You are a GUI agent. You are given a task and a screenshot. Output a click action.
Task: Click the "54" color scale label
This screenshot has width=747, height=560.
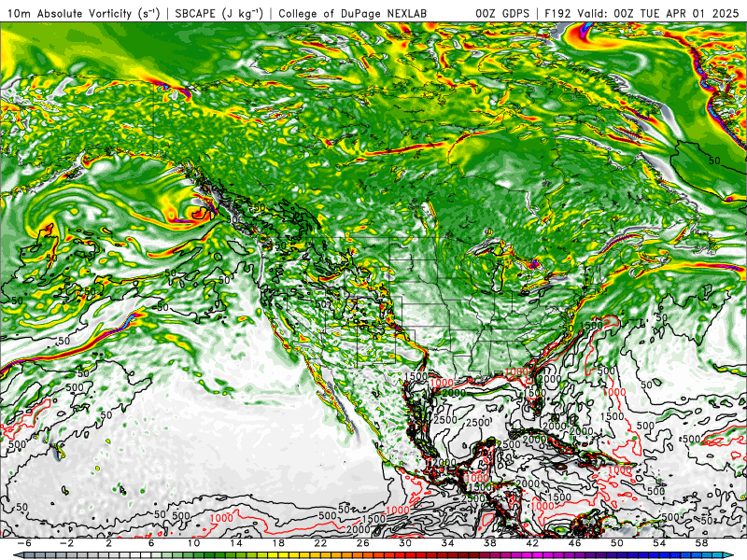659,543
